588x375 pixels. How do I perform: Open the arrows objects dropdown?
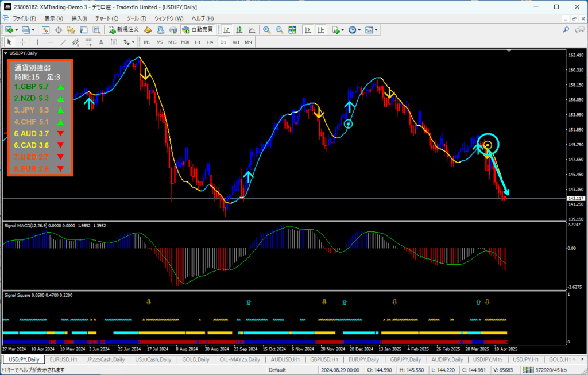133,42
